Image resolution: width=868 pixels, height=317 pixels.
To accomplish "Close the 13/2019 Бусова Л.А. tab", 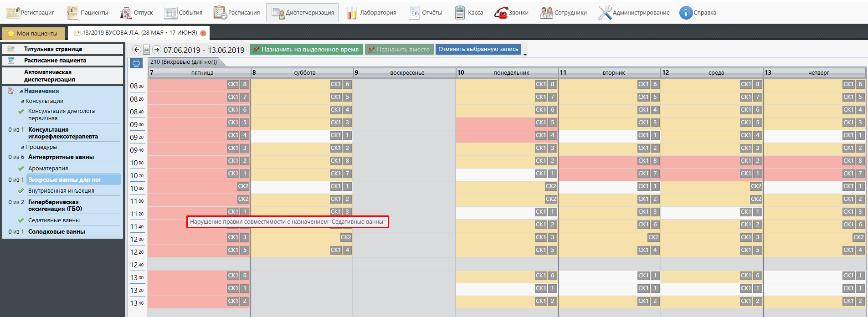I will 203,33.
